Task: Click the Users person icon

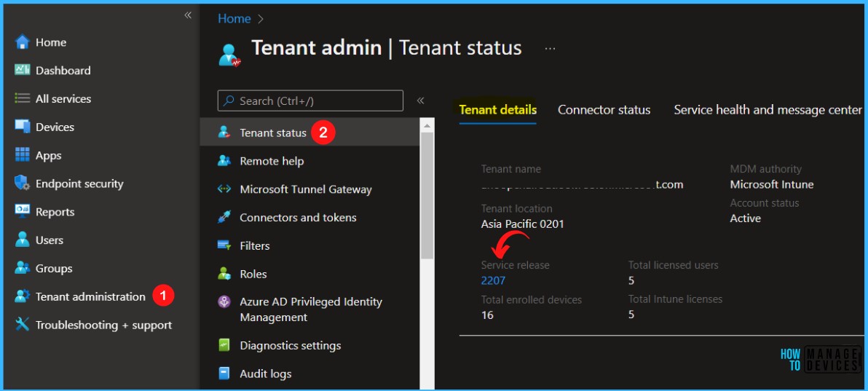Action: coord(22,240)
